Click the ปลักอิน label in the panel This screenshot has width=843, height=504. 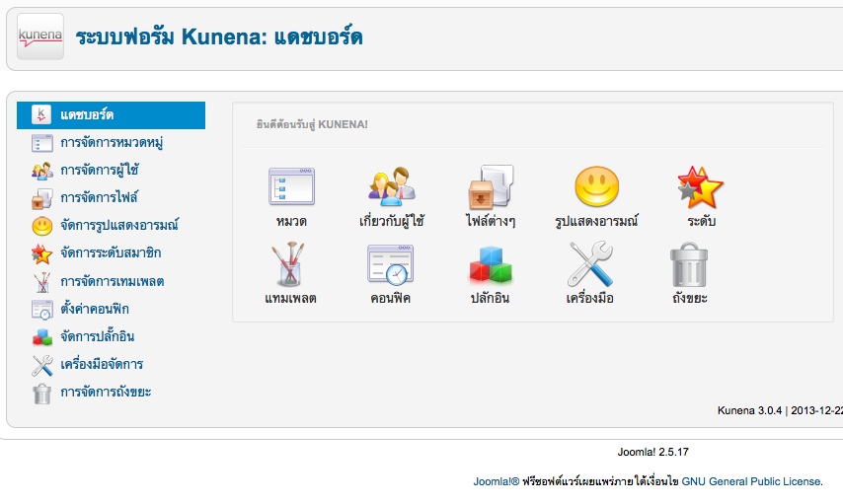(x=490, y=298)
